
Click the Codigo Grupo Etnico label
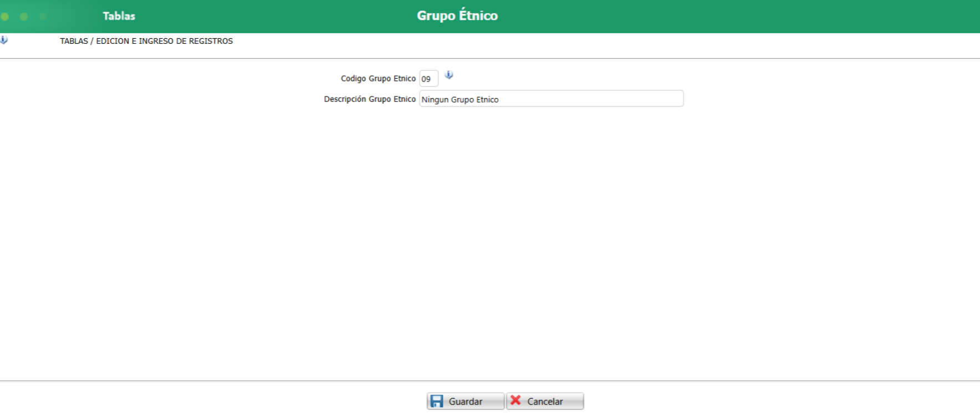pyautogui.click(x=378, y=79)
